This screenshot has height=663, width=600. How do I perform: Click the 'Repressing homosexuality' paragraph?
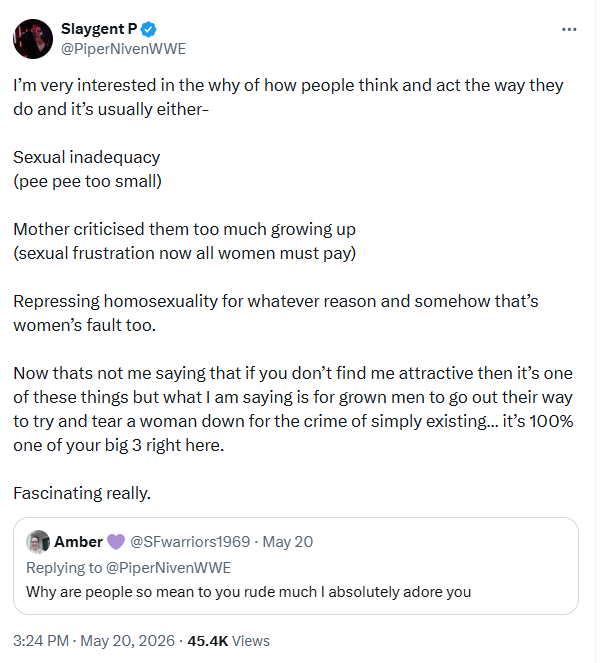click(276, 313)
